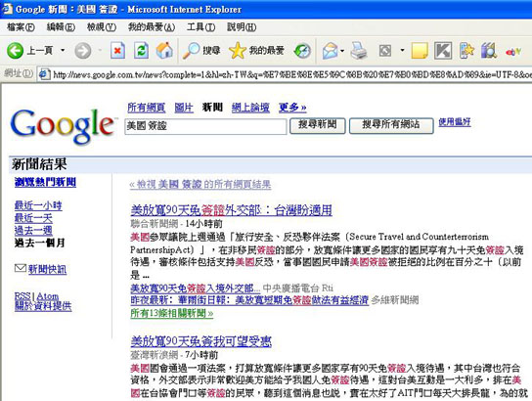The image size is (532, 401).
Task: Click the grayed Forward arrow button
Action: 83,51
